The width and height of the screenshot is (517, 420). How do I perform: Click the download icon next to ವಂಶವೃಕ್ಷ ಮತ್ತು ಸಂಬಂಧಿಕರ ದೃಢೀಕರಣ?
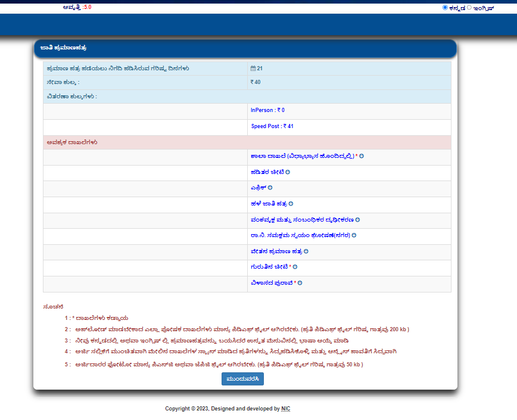click(x=357, y=220)
